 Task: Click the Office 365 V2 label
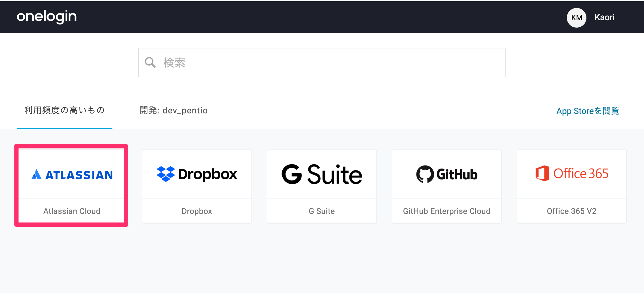[x=572, y=211]
